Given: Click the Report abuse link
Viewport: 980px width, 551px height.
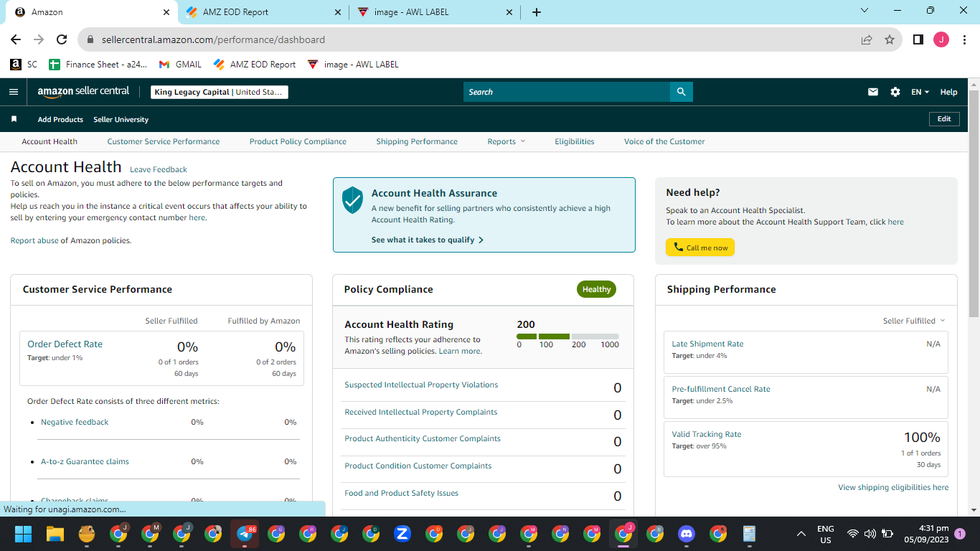Looking at the screenshot, I should (34, 240).
